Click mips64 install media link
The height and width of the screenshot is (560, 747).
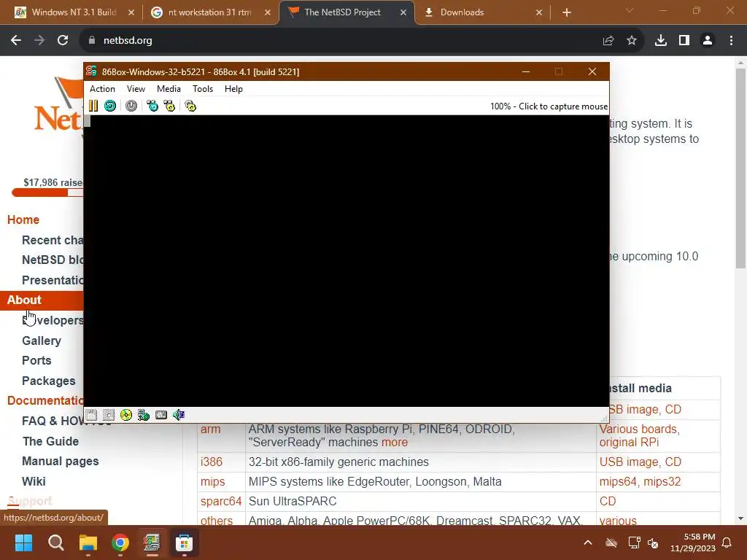618,482
